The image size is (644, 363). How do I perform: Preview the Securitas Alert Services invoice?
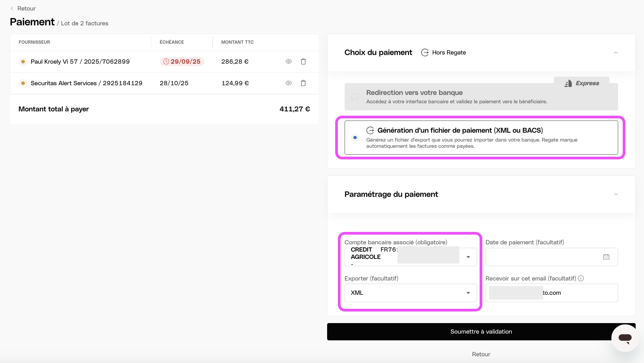tap(289, 83)
